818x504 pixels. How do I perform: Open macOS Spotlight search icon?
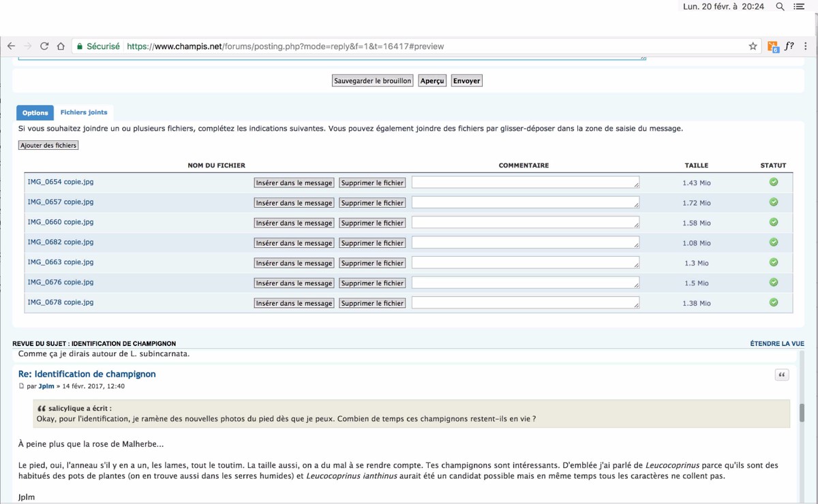pos(781,7)
